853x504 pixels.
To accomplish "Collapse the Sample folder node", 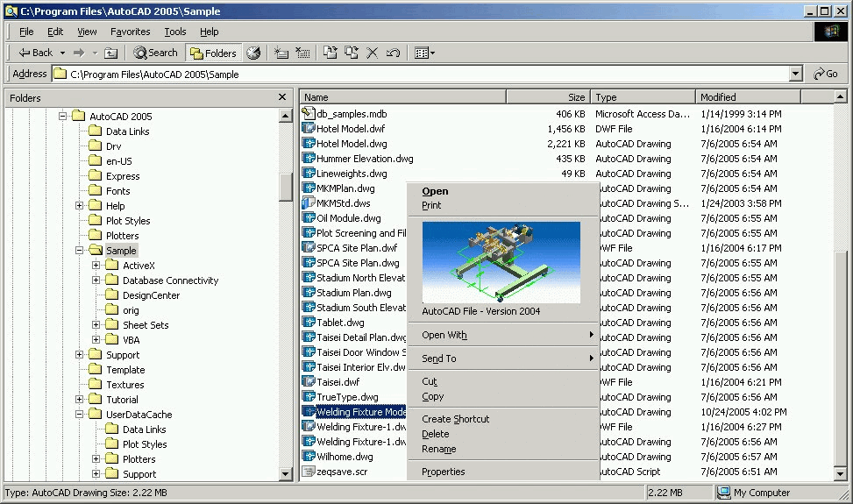I will point(80,250).
